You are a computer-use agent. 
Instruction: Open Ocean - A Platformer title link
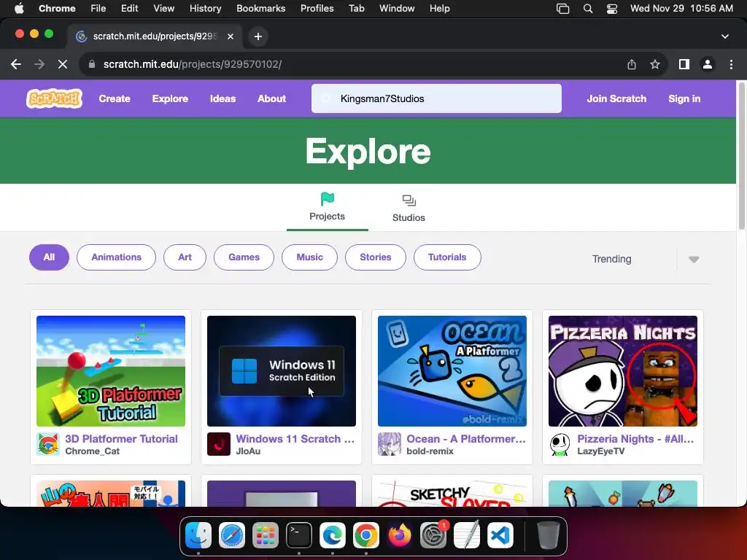coord(466,438)
